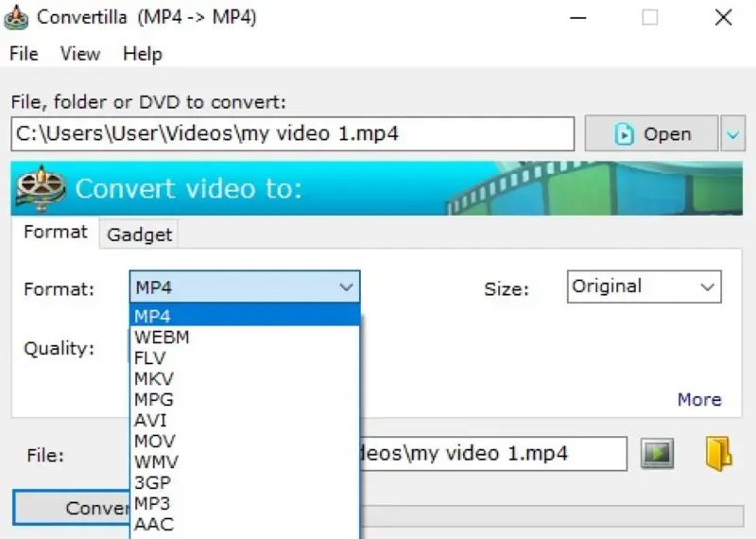Click the Convertilla app icon in title bar
Screen dimensions: 756x539
point(16,18)
